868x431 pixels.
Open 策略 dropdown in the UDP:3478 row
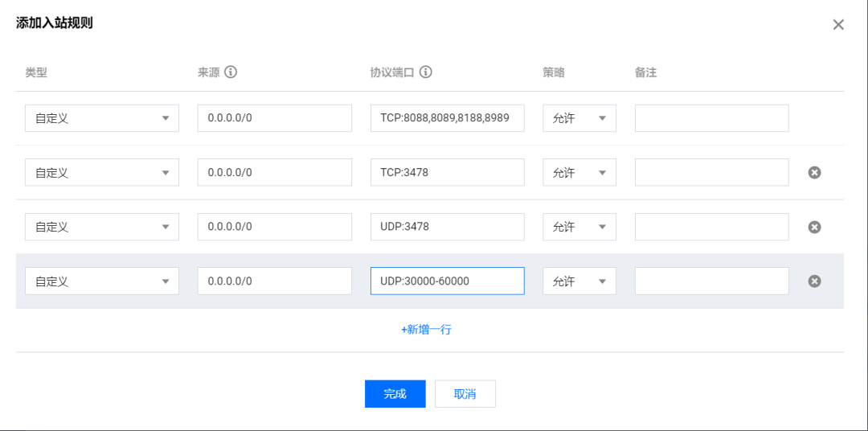pos(579,227)
